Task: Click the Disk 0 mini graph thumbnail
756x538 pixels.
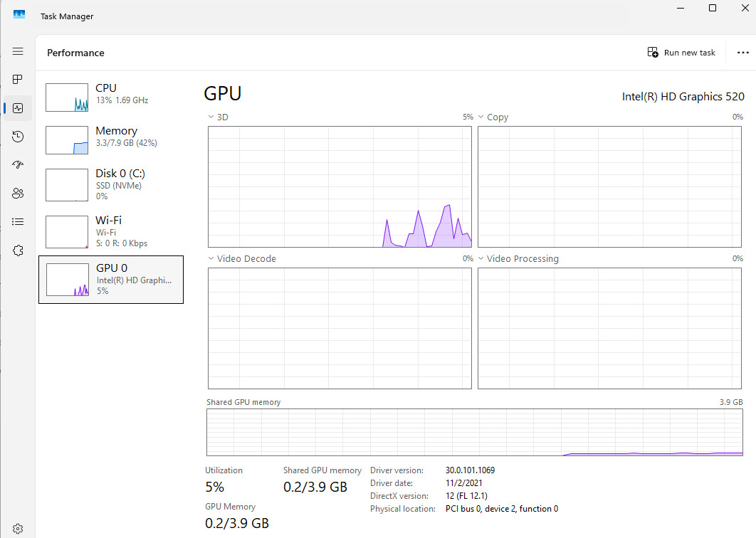Action: point(67,184)
